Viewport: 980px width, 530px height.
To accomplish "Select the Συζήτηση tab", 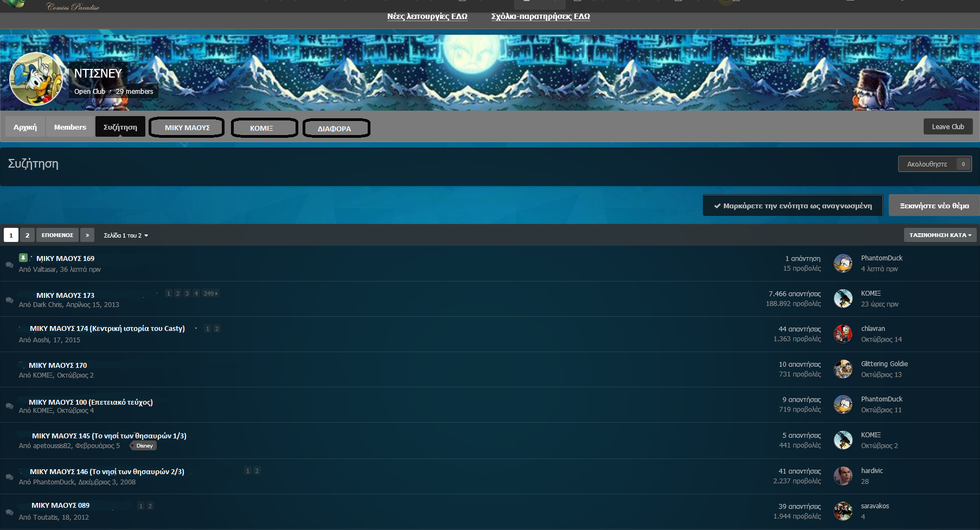I will coord(120,127).
